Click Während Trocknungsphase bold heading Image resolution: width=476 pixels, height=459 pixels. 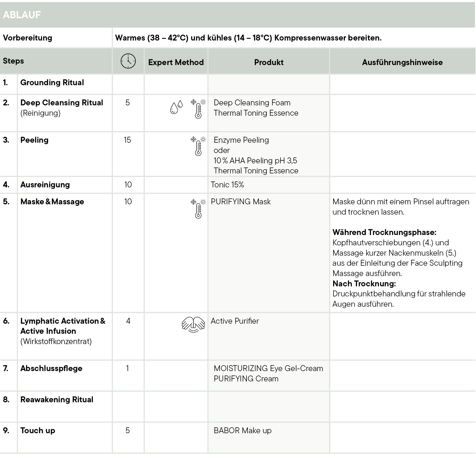coord(384,232)
